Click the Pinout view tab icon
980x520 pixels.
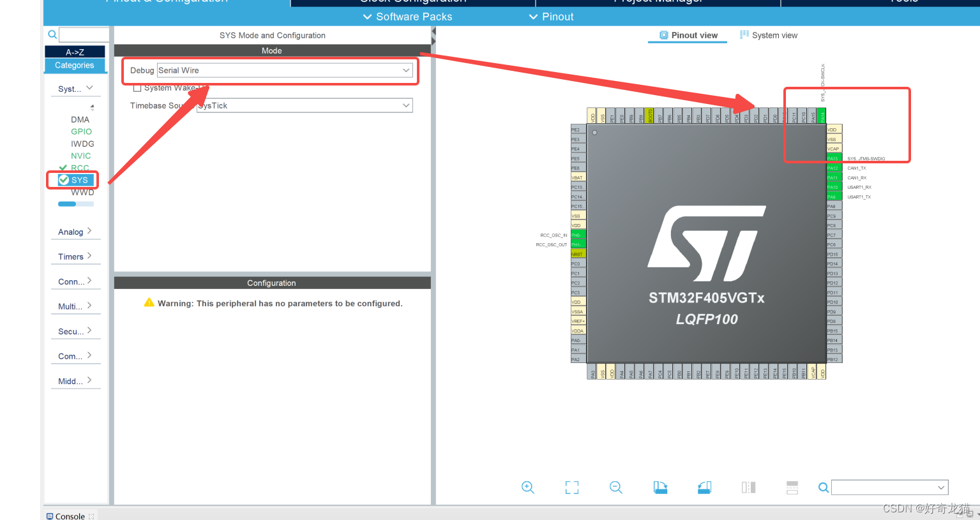pyautogui.click(x=664, y=35)
